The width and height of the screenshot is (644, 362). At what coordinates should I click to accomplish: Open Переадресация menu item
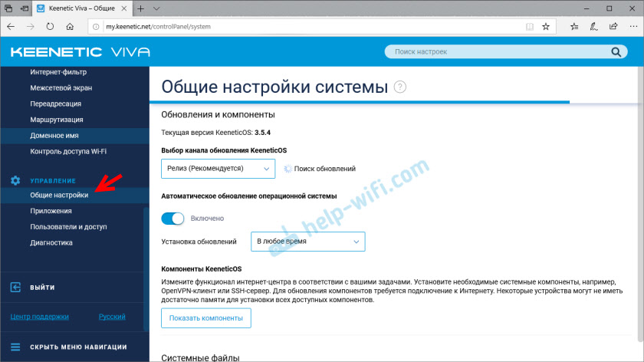coord(55,104)
